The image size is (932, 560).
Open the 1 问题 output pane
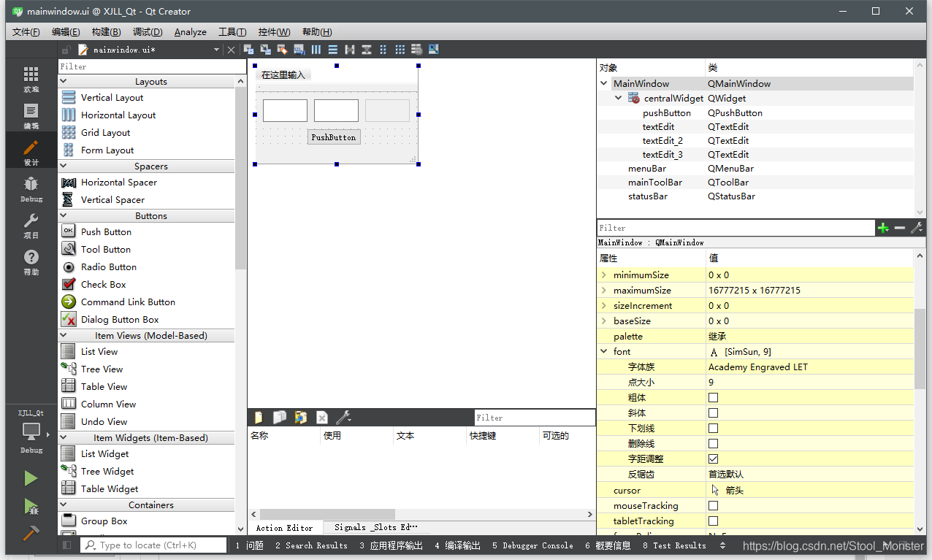(249, 545)
